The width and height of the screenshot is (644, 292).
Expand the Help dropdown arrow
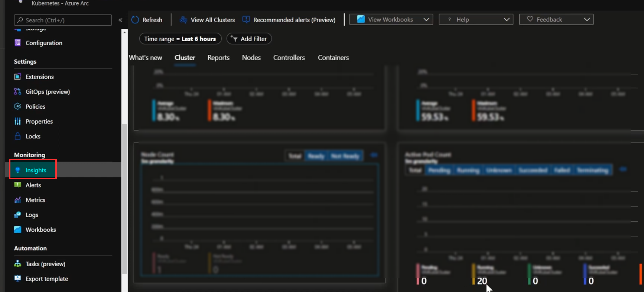pyautogui.click(x=506, y=19)
